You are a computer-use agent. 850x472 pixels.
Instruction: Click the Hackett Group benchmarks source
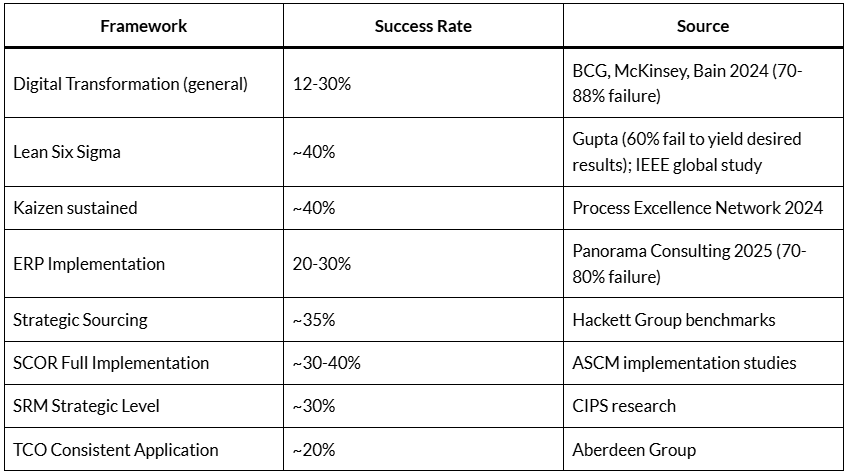pos(674,320)
